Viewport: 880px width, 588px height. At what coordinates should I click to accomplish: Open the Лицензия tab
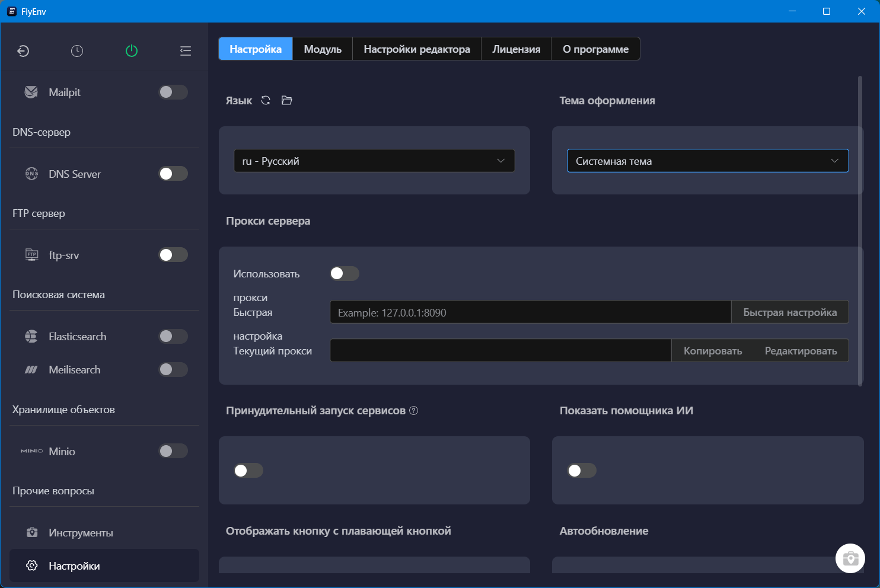pyautogui.click(x=516, y=49)
